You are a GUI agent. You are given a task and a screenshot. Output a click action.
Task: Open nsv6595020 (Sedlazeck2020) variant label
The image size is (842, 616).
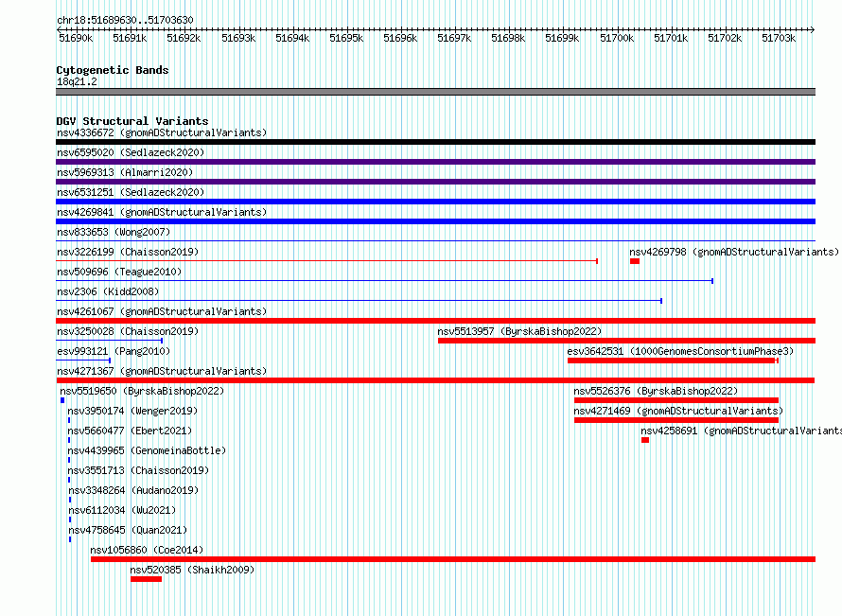(x=131, y=152)
